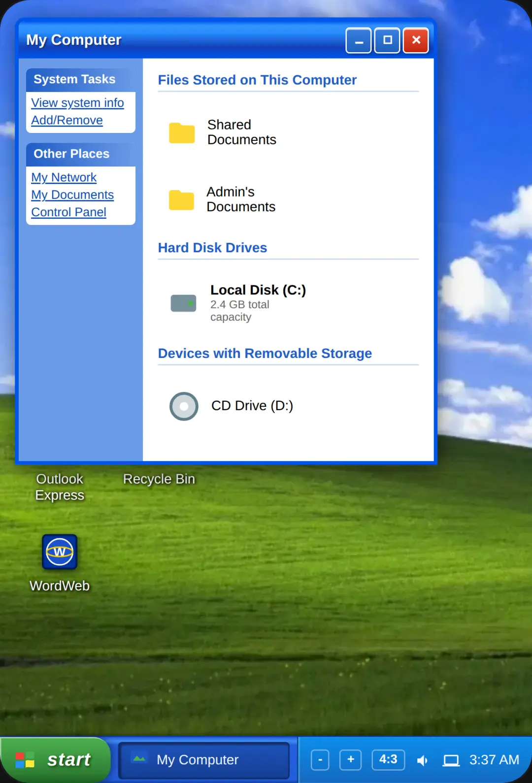This screenshot has width=532, height=783.
Task: Collapse the System Tasks panel header
Action: click(81, 80)
